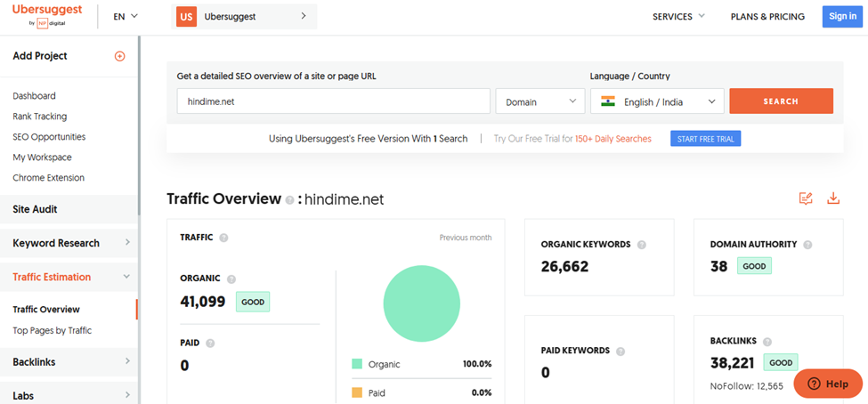Open the Ubersuggest project selector

tap(244, 17)
